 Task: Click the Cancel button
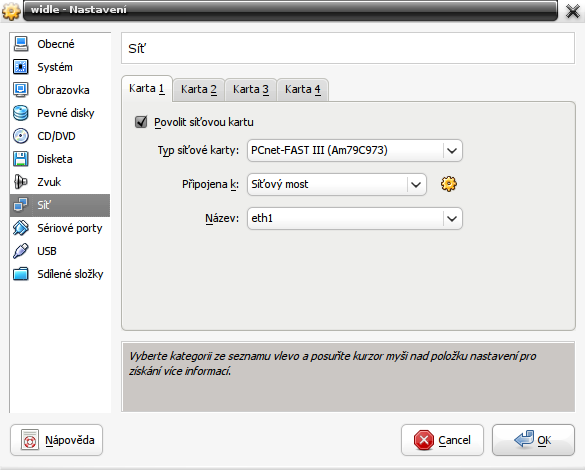pos(442,440)
